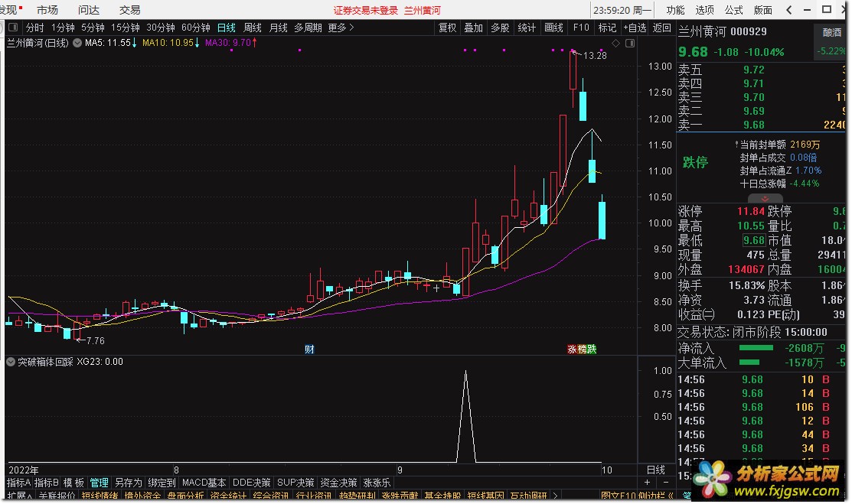Click the 最低 9.68 boxed value
The height and width of the screenshot is (504, 852).
coord(754,241)
